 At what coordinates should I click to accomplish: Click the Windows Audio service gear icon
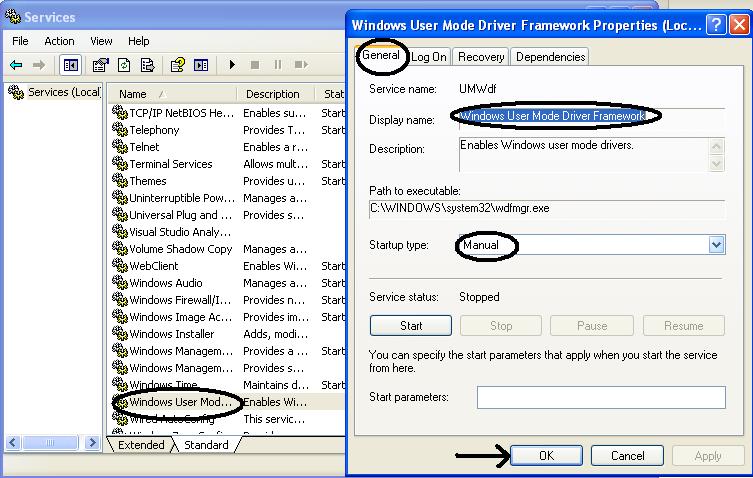[x=120, y=282]
